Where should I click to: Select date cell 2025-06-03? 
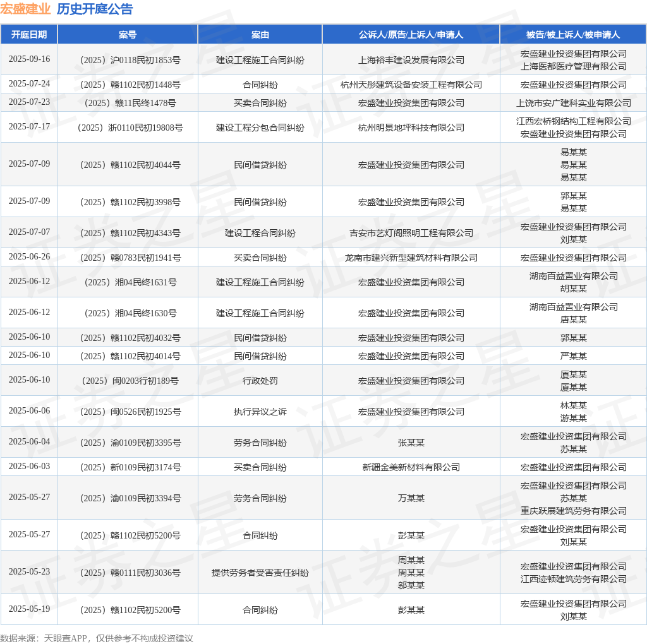click(x=29, y=467)
